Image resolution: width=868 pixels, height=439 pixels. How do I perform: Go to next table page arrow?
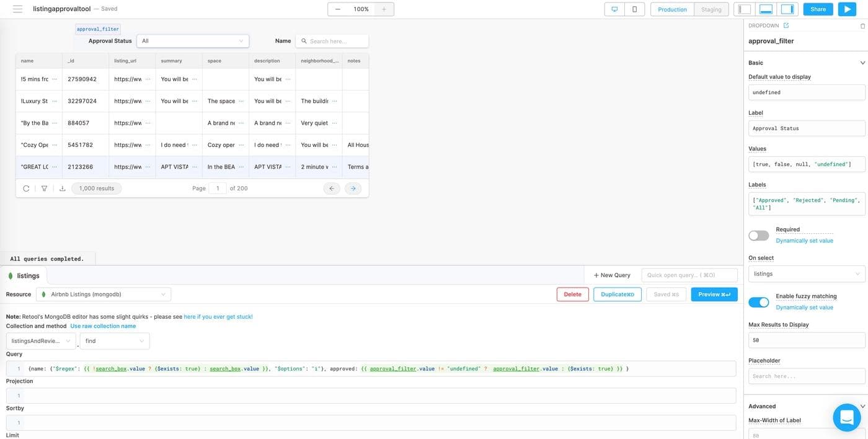click(353, 188)
